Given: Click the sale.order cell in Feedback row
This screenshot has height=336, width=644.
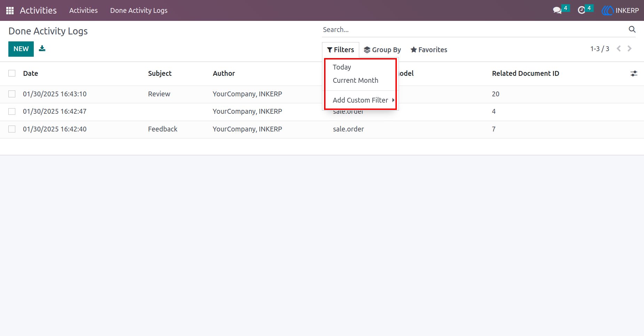Looking at the screenshot, I should (x=348, y=129).
